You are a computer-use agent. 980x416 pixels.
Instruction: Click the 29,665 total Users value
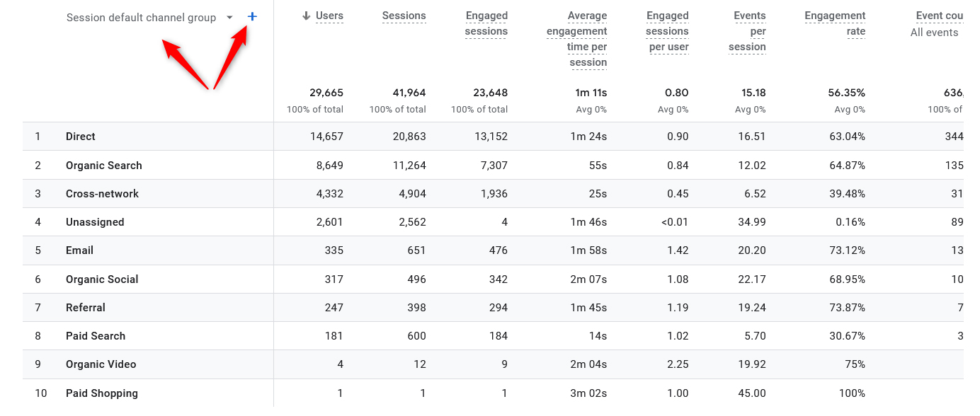326,93
